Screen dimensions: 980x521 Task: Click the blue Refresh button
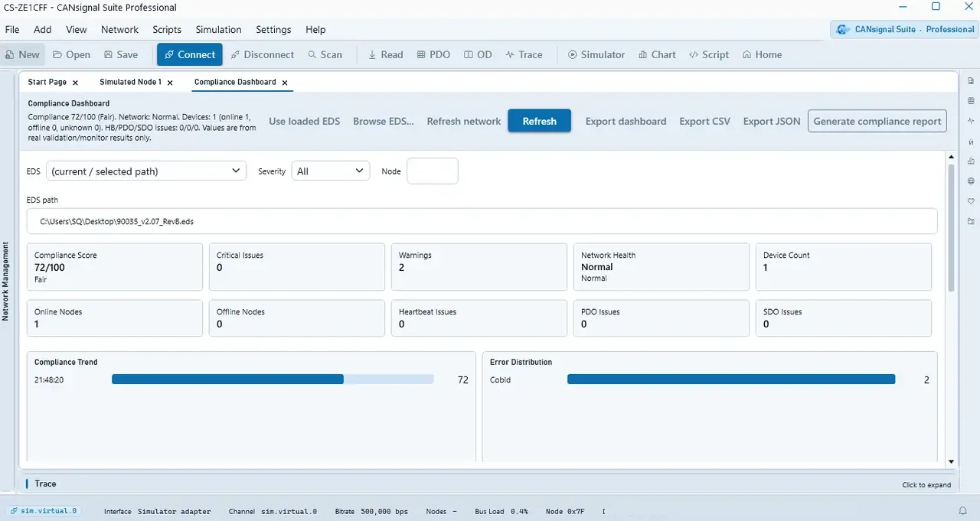pos(540,121)
